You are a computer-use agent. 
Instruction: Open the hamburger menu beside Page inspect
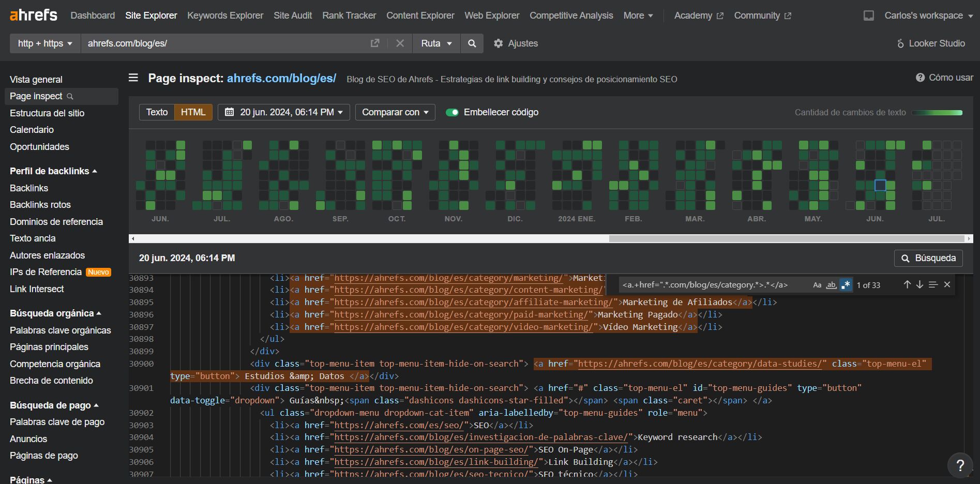pyautogui.click(x=133, y=78)
